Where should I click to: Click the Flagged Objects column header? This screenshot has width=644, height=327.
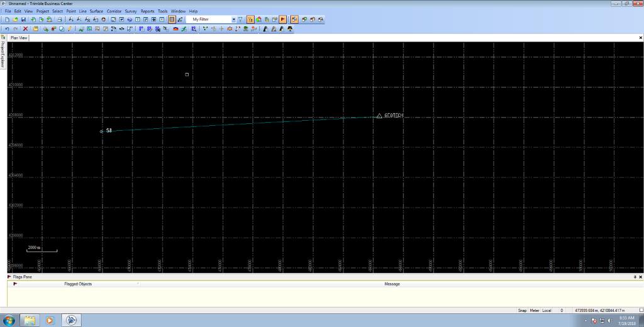coord(78,284)
